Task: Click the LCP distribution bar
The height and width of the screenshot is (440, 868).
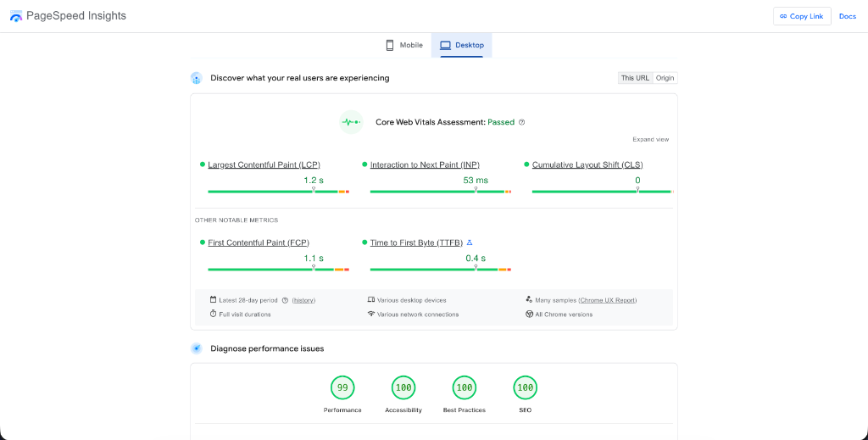Action: [278, 192]
